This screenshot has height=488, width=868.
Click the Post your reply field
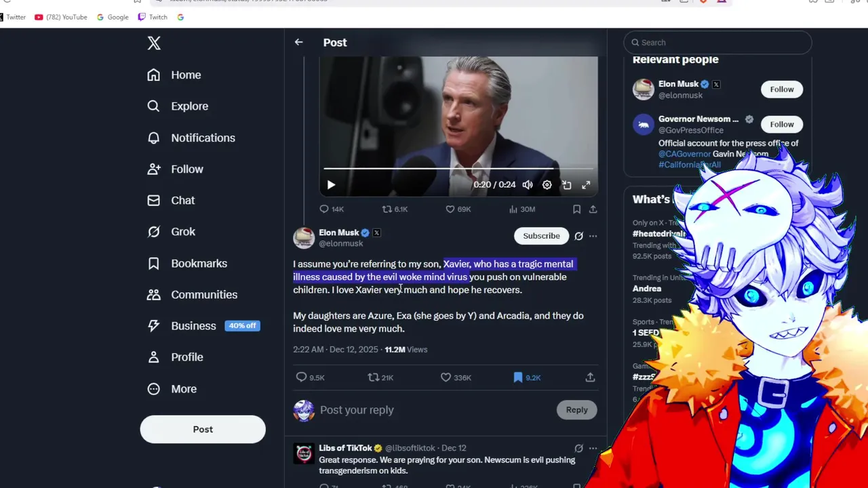coord(434,410)
